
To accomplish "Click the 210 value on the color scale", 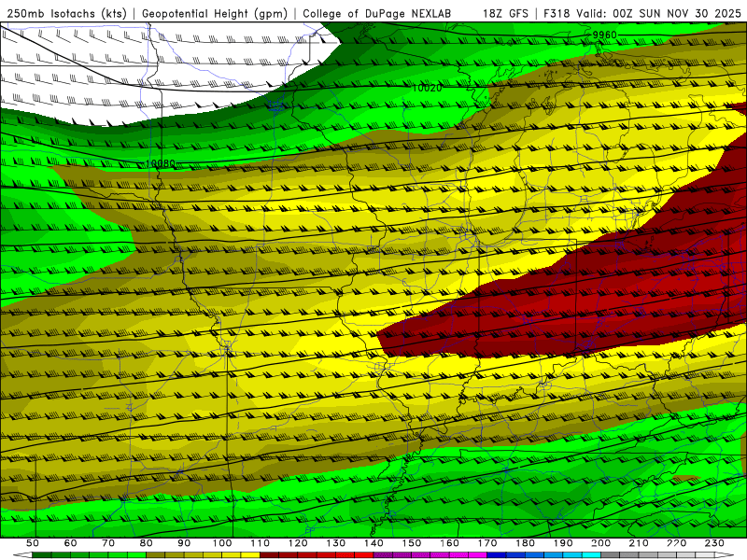I will coord(639,543).
